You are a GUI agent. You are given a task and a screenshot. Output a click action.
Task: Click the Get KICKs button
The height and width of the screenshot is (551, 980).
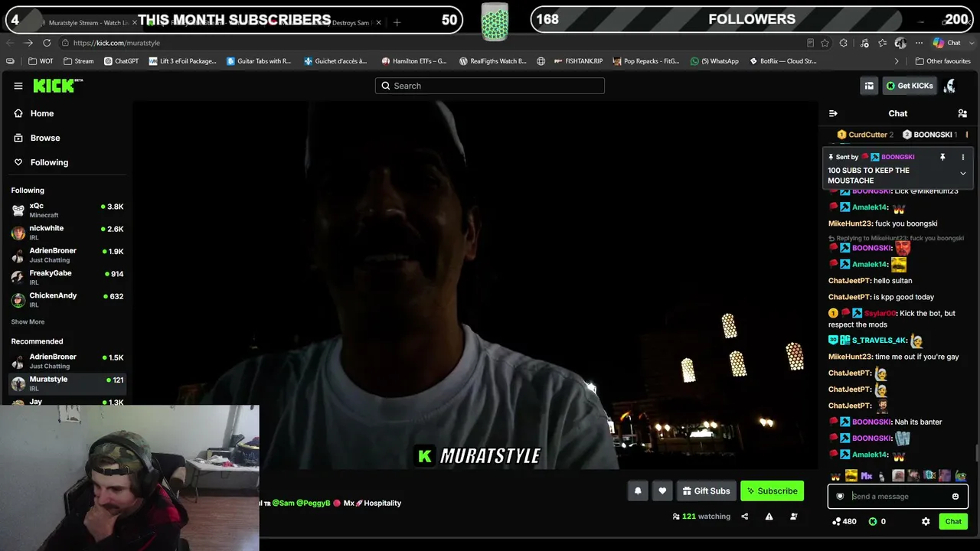pos(910,86)
